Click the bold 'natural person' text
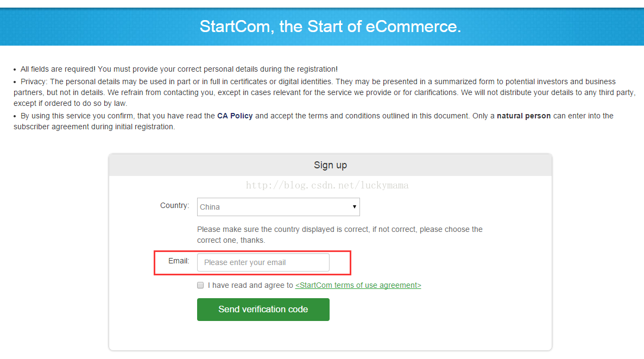This screenshot has width=644, height=359. tap(523, 116)
